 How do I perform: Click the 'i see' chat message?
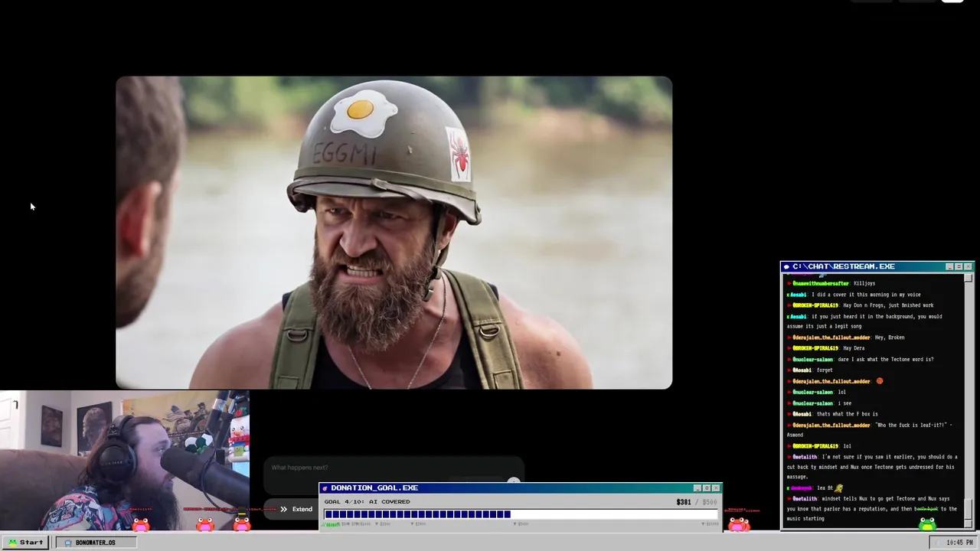coord(846,403)
